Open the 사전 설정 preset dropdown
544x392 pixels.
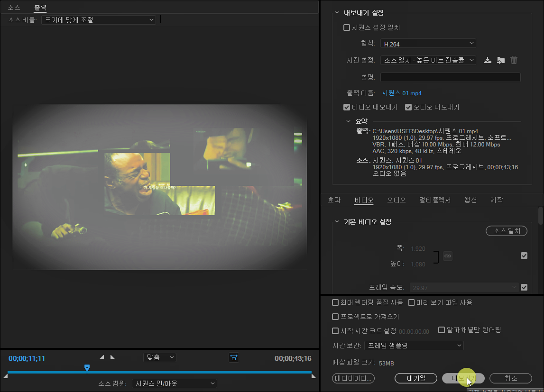tap(428, 60)
